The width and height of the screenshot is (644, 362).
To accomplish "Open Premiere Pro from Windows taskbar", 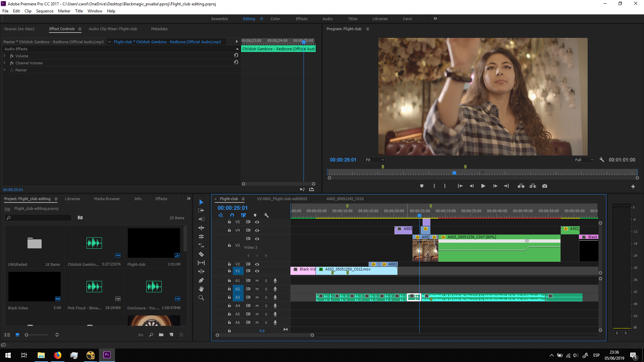I will point(107,355).
